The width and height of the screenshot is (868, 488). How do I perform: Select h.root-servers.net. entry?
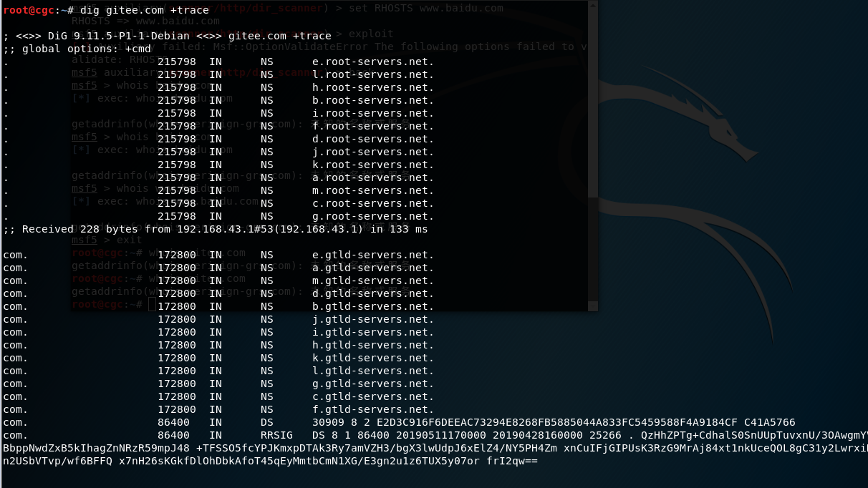click(373, 87)
